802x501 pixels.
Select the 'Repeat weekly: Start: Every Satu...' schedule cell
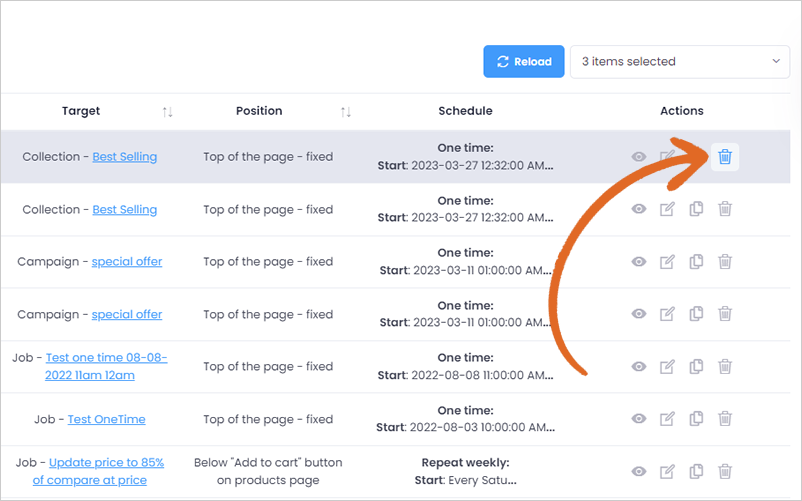[x=465, y=471]
